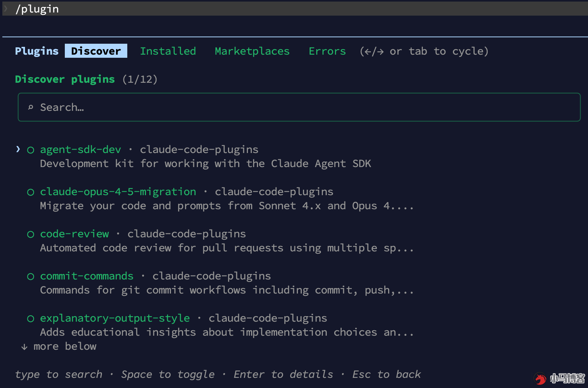Open the code-review plugin name
The image size is (588, 388).
tap(75, 234)
